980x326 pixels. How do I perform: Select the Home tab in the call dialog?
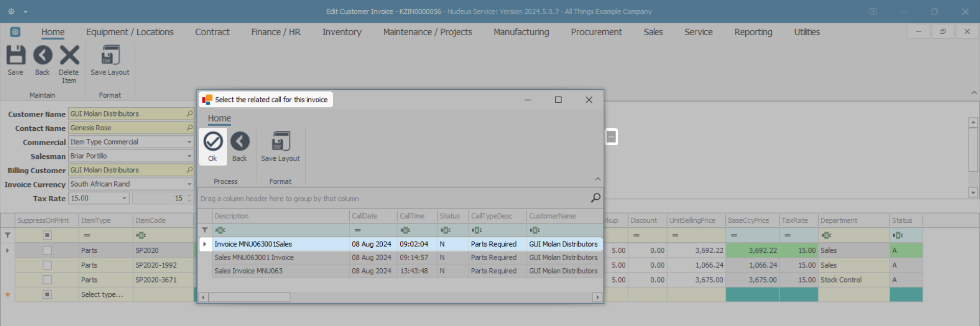(219, 119)
